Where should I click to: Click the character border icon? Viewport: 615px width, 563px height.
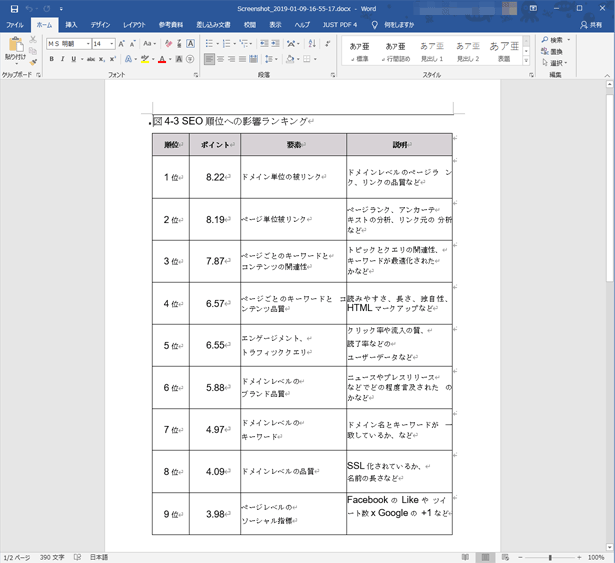190,44
